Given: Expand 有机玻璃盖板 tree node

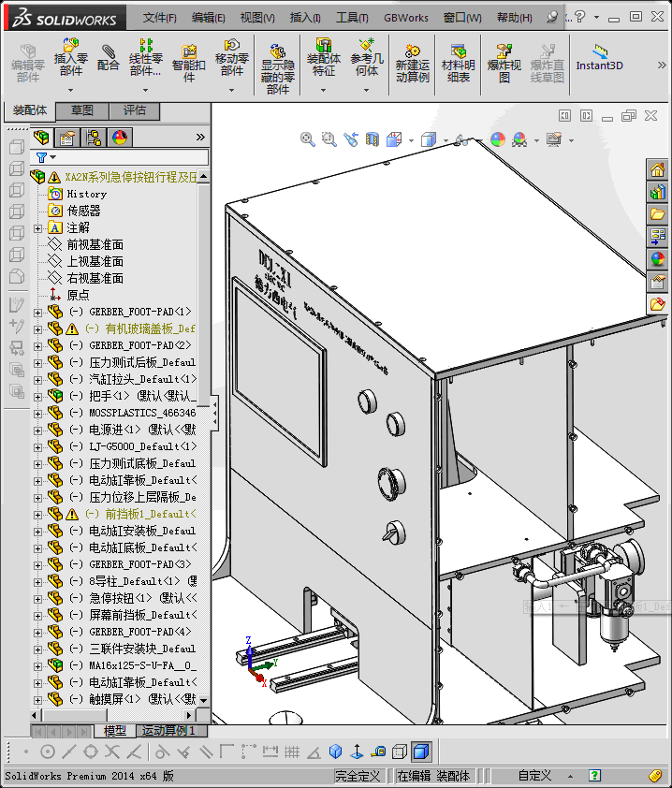Looking at the screenshot, I should coord(37,329).
